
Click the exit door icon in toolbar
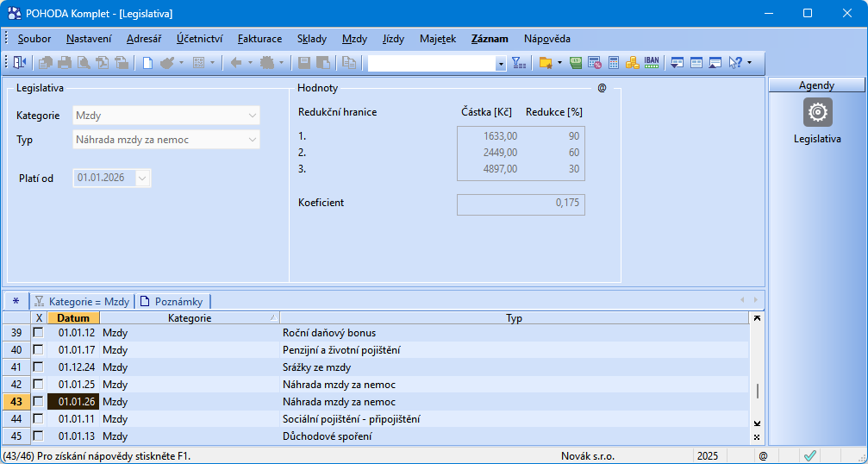[20, 63]
